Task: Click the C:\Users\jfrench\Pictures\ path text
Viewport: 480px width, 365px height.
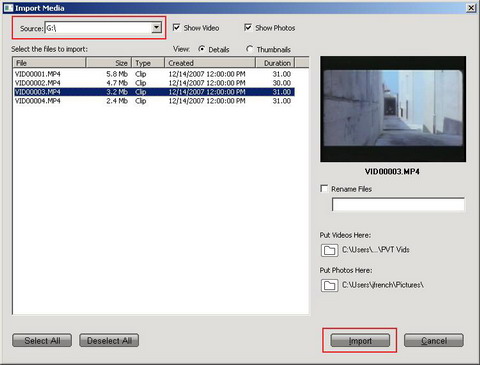Action: 383,285
